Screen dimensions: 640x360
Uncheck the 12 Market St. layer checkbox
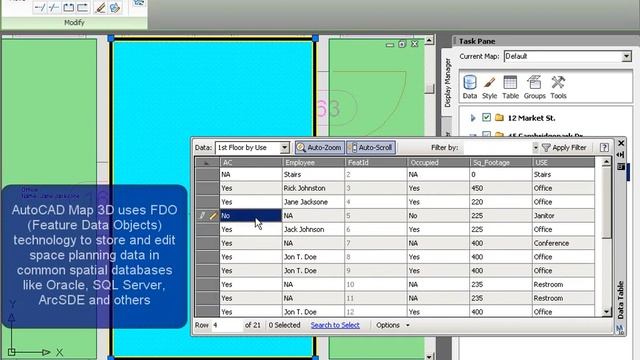tap(486, 118)
